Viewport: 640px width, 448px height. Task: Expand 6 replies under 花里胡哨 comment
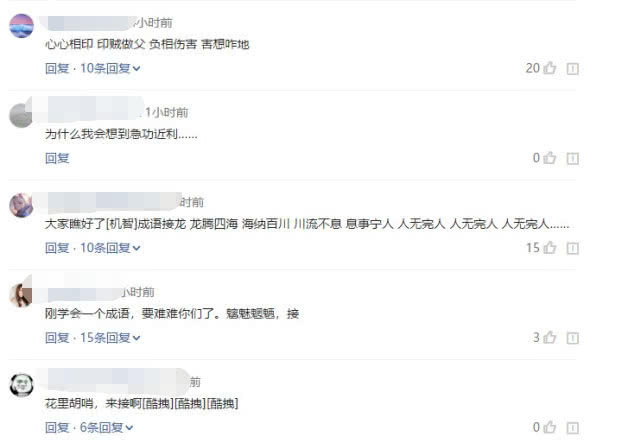[x=107, y=428]
